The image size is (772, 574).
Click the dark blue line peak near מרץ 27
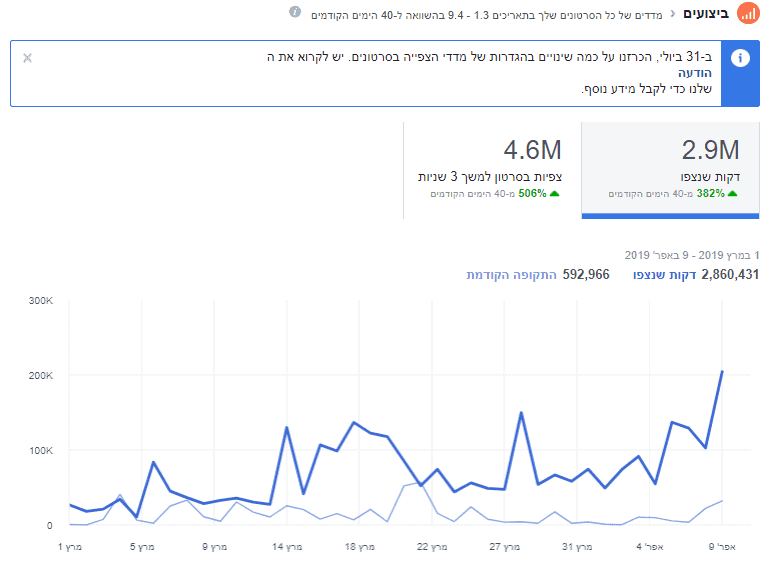(521, 412)
